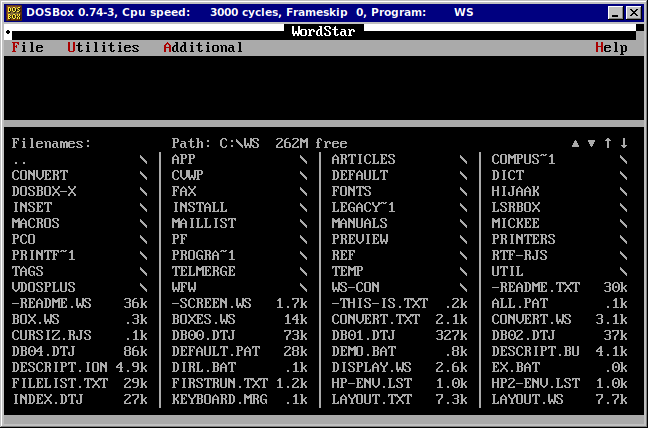Screen dimensions: 648x428
Task: Open the File menu
Action: (x=27, y=48)
